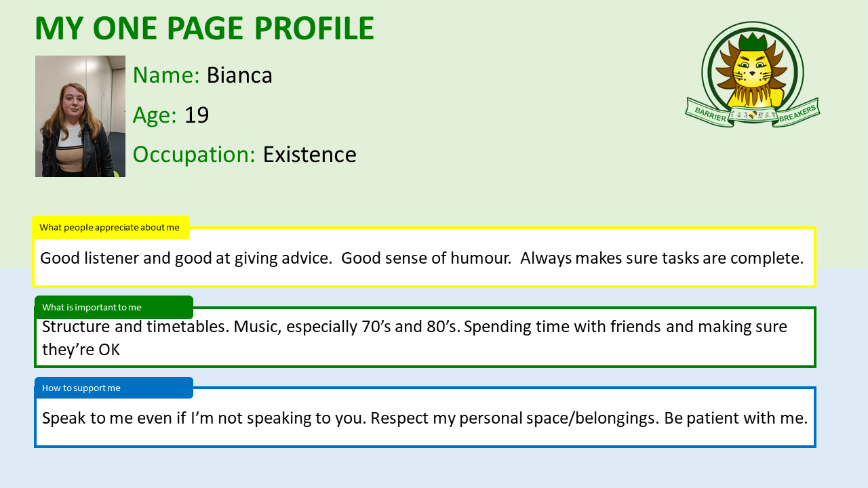Select Bianca's profile photo

pyautogui.click(x=80, y=116)
